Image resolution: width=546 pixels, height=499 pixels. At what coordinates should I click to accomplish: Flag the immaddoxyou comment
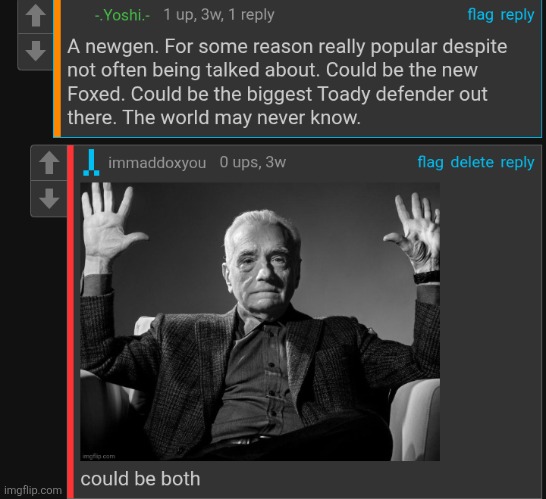click(430, 162)
